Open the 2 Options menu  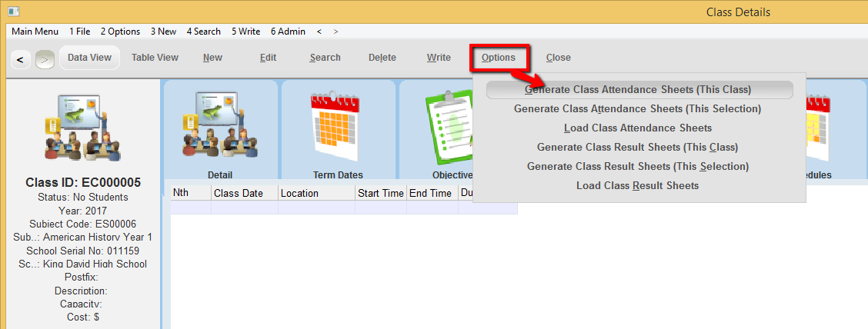tap(120, 32)
